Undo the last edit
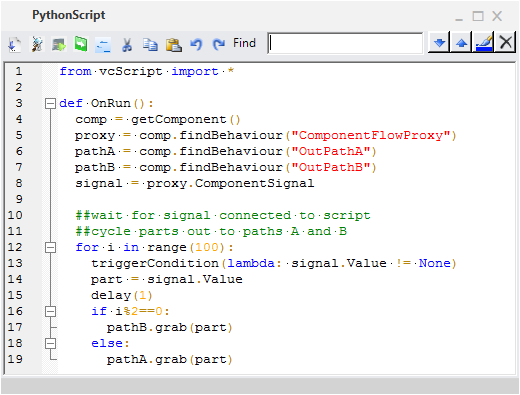Viewport: 520px width, 395px height. [x=196, y=44]
